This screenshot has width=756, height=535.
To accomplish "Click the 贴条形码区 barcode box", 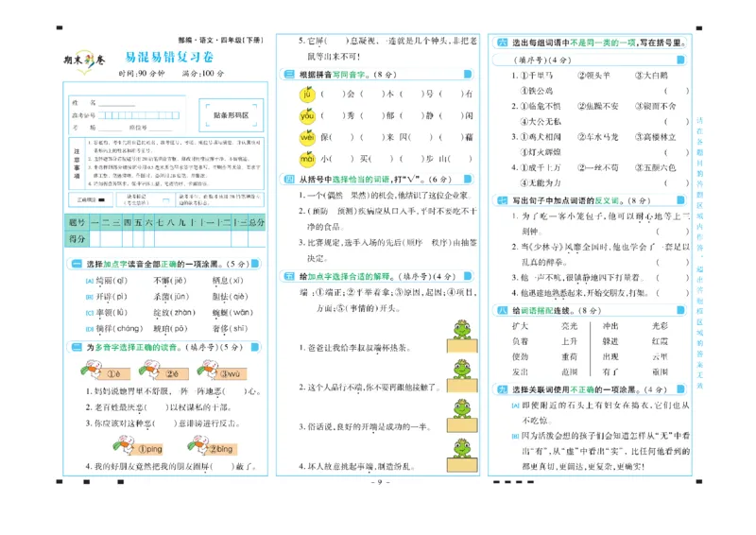I will coord(231,115).
